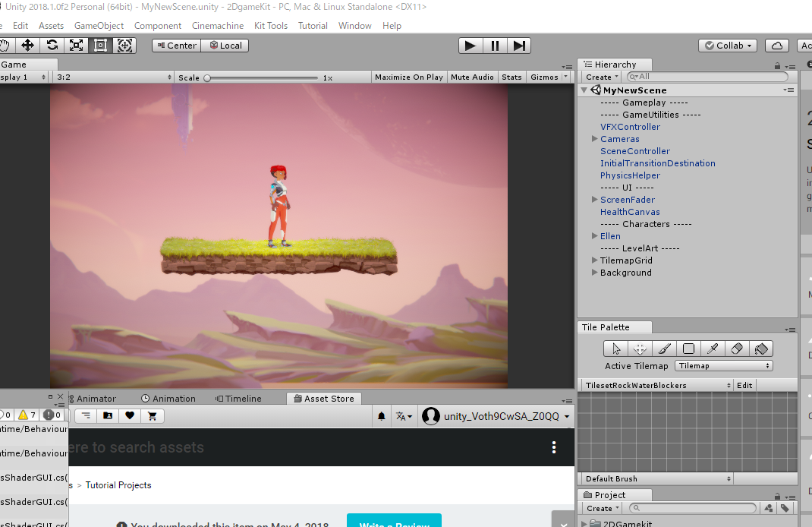Expand the Background object

point(594,273)
